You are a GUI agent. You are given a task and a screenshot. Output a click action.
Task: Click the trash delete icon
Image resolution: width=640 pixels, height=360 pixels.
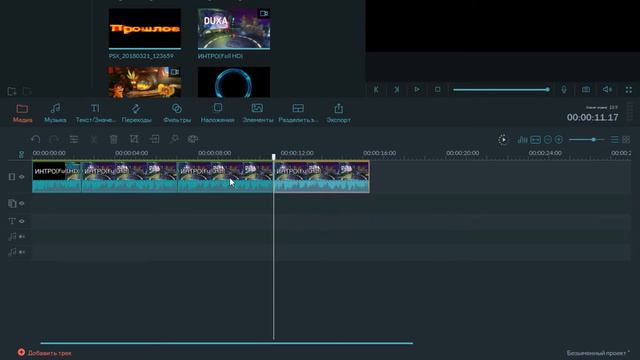113,139
